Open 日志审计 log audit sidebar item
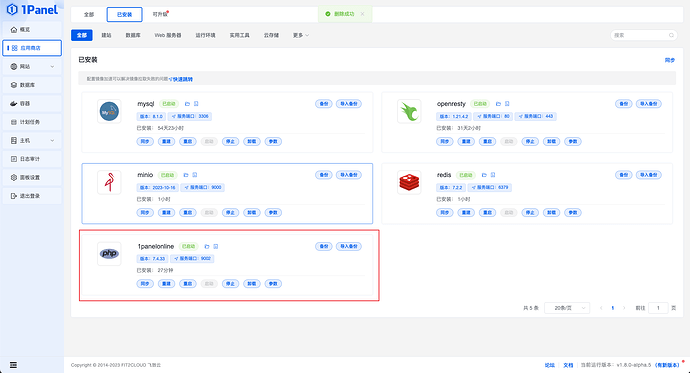 point(32,159)
